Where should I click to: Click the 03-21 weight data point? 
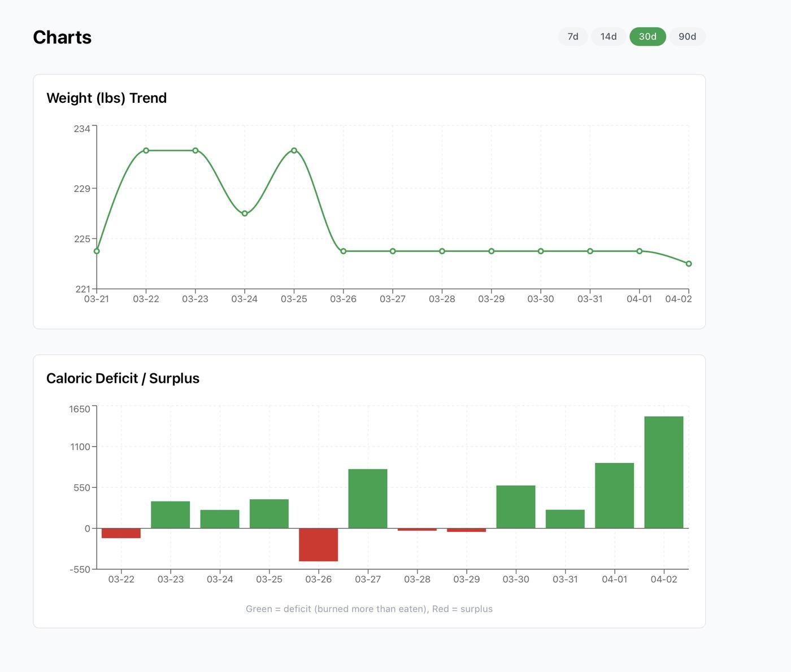pos(97,251)
